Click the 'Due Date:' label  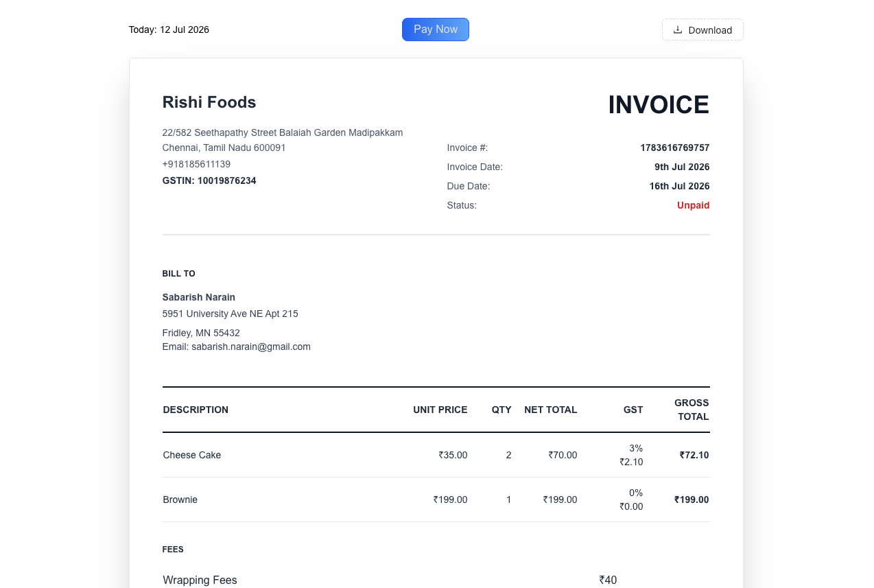point(469,186)
